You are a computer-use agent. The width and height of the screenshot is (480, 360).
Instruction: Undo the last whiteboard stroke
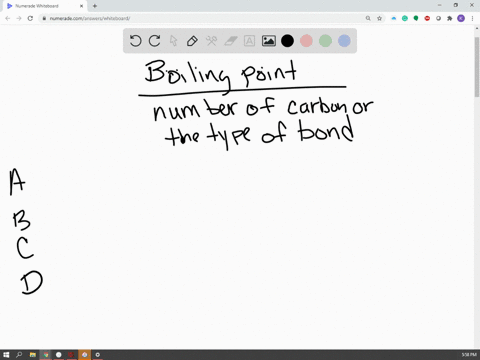pyautogui.click(x=135, y=41)
